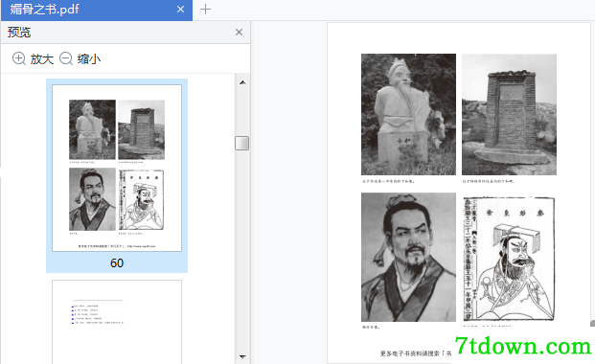Viewport: 595px width, 364px height.
Task: Click the stone monument photo on the page
Action: click(x=509, y=114)
